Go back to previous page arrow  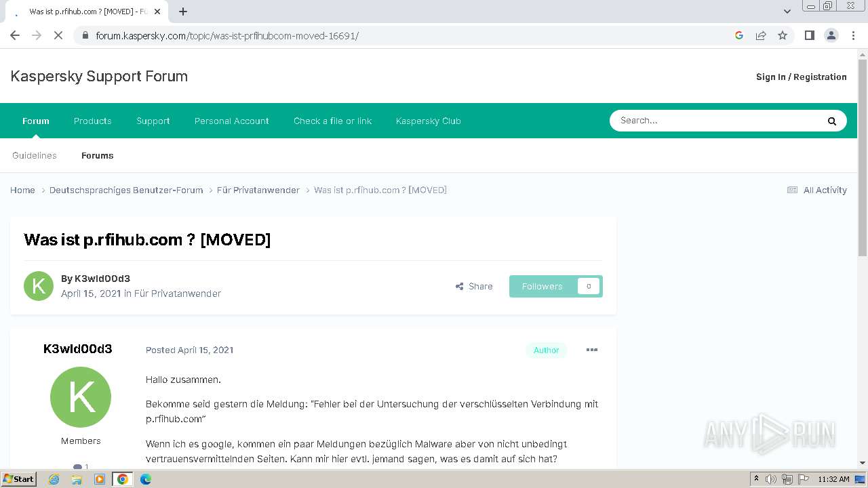pyautogui.click(x=15, y=35)
